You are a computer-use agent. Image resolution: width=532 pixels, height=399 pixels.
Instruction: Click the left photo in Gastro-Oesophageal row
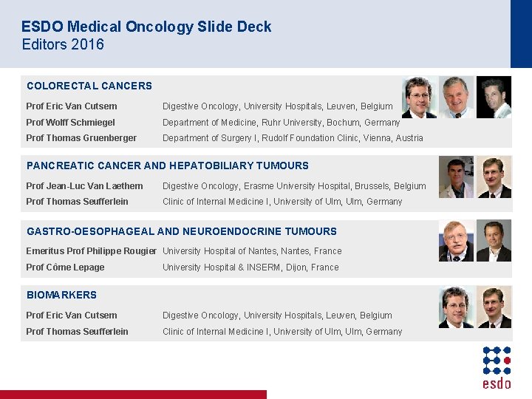[456, 241]
